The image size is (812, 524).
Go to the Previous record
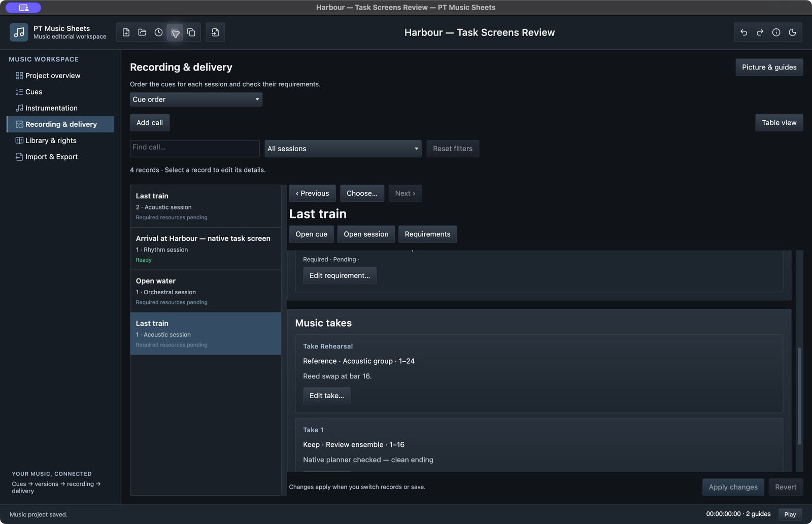313,193
